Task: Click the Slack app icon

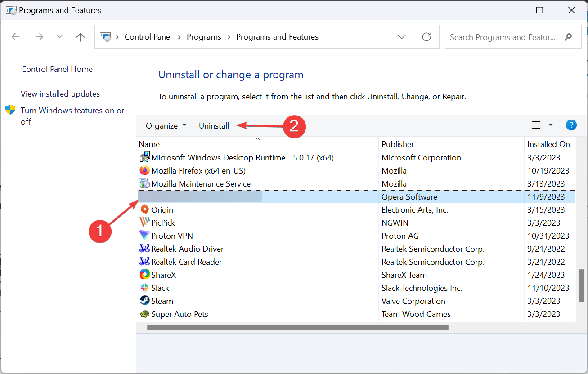Action: pyautogui.click(x=144, y=288)
